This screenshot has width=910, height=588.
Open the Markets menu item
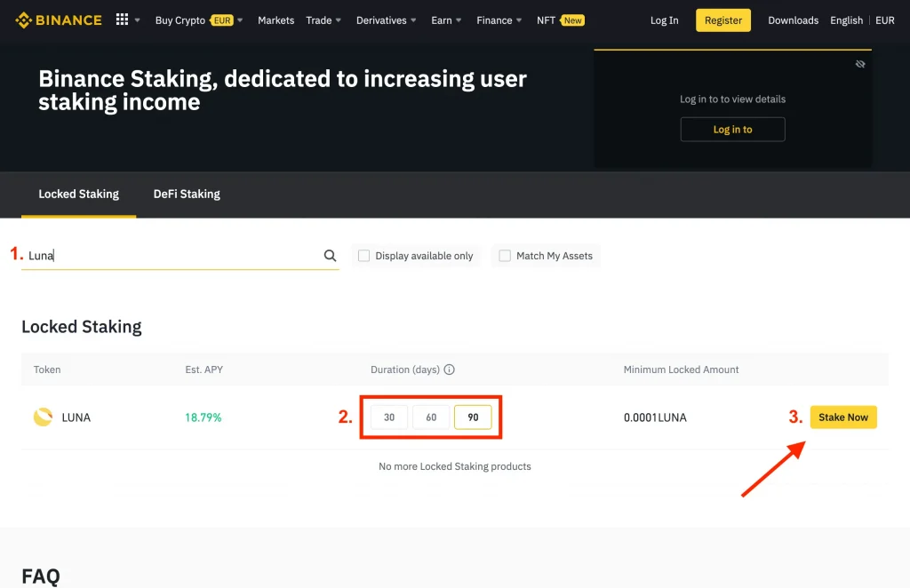tap(275, 20)
